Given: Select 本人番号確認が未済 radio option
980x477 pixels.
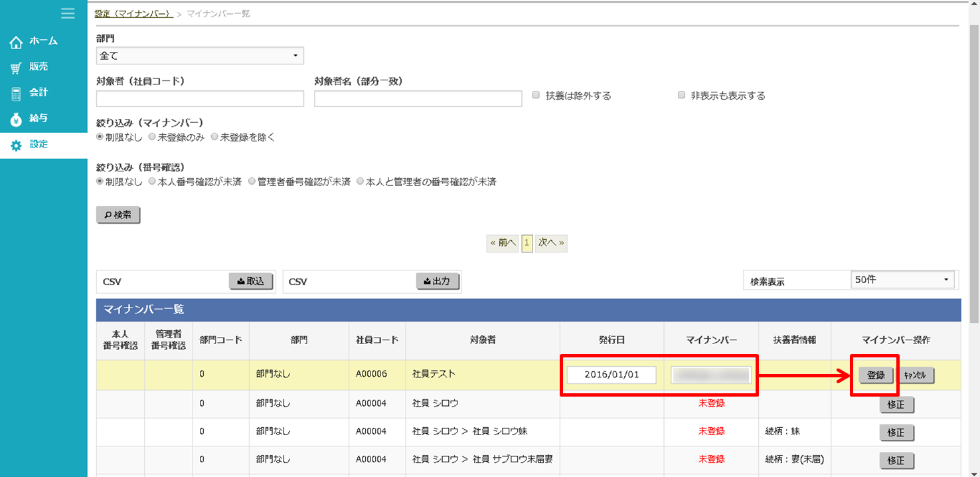Looking at the screenshot, I should click(152, 181).
